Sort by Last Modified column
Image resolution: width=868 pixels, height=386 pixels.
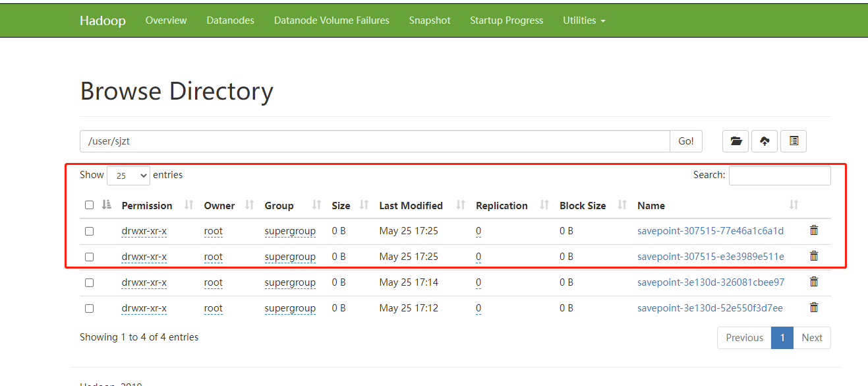411,205
